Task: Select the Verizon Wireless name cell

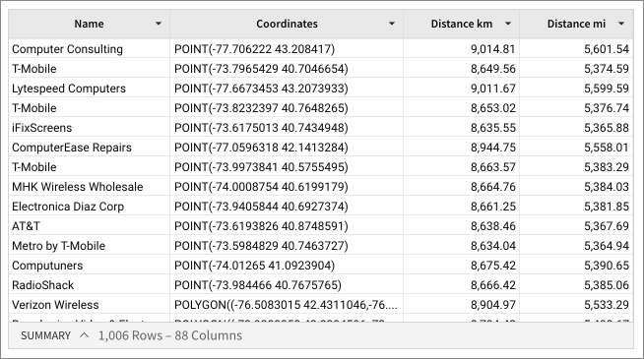Action: click(x=90, y=305)
